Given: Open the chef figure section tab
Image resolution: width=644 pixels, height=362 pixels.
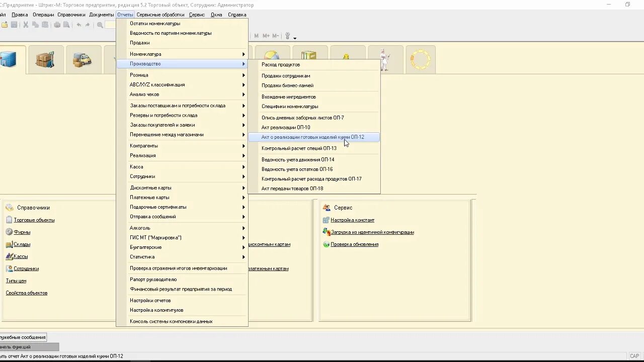Looking at the screenshot, I should point(385,60).
